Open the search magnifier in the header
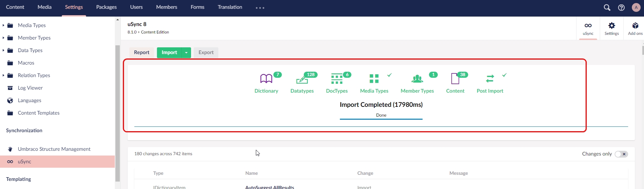Viewport: 644px width, 189px height. tap(607, 7)
